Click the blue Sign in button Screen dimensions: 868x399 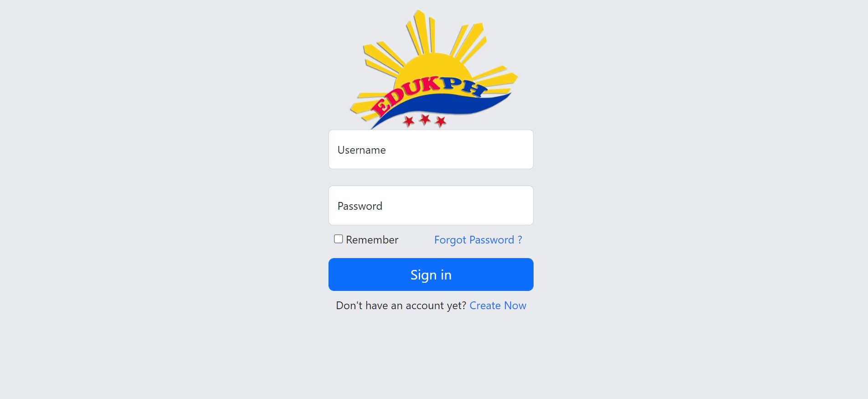click(431, 275)
